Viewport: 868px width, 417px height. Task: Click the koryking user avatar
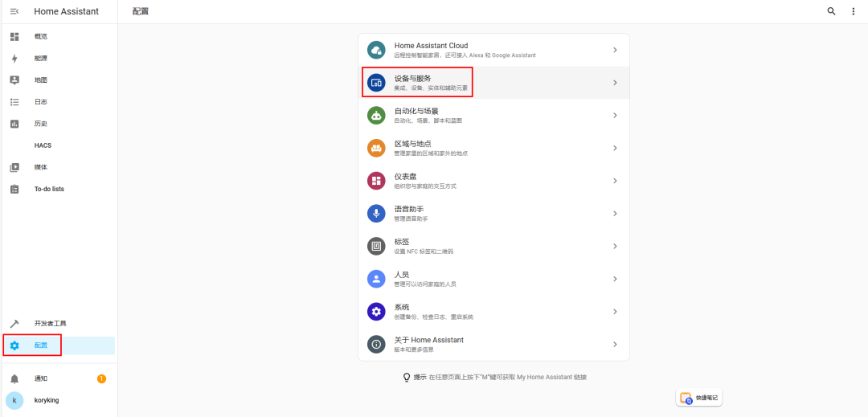[x=14, y=400]
